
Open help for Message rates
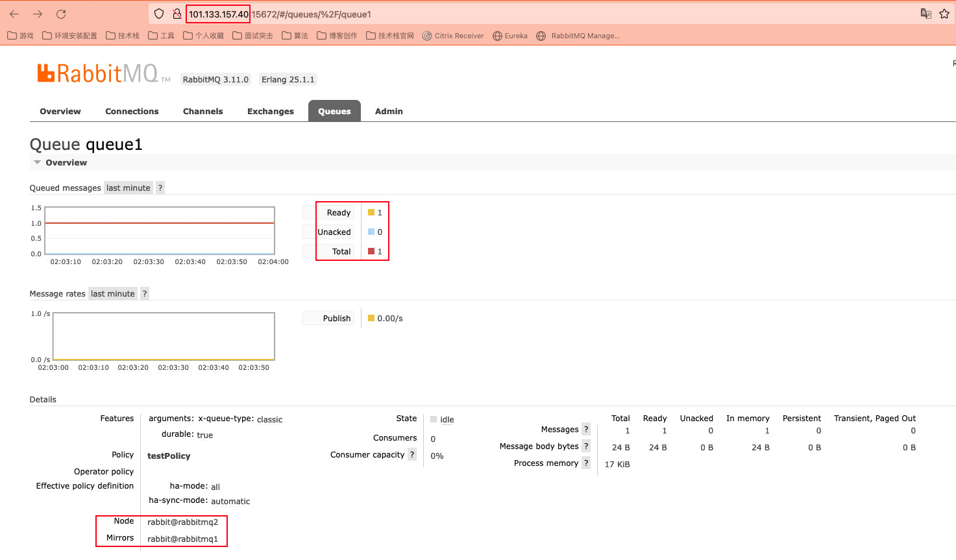145,293
